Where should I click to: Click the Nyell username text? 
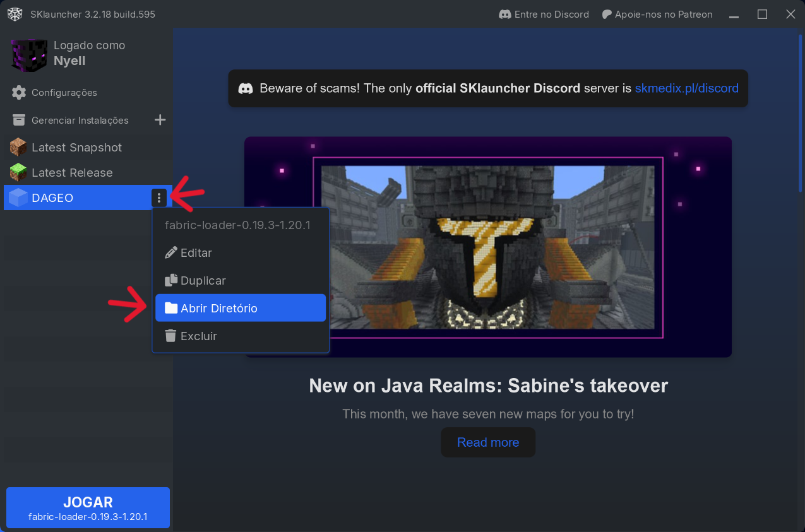pos(69,61)
